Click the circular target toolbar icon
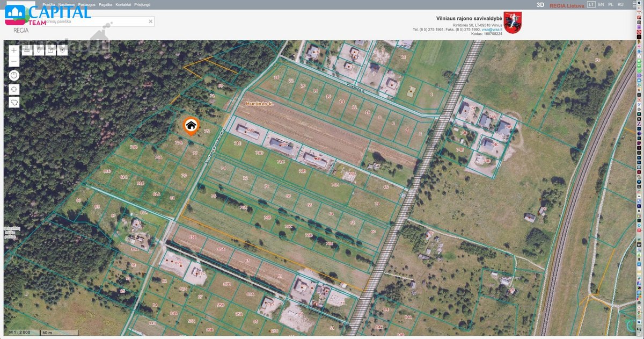This screenshot has width=644, height=339. click(62, 50)
